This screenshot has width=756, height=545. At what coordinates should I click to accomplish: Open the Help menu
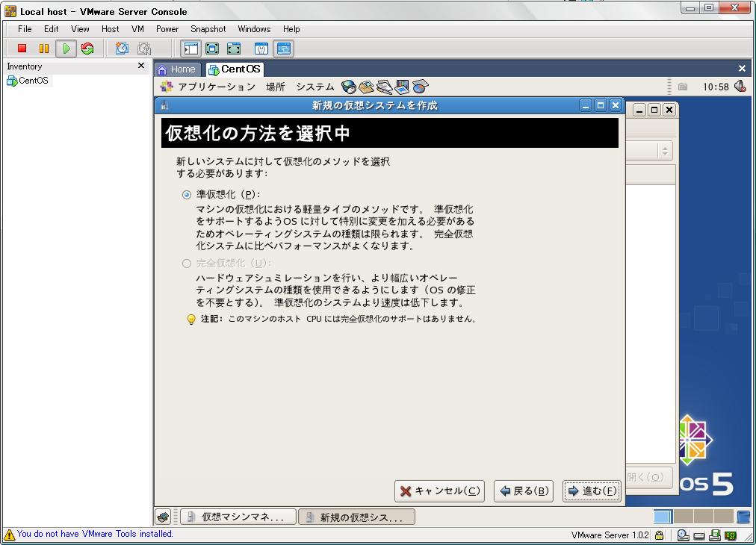point(291,29)
